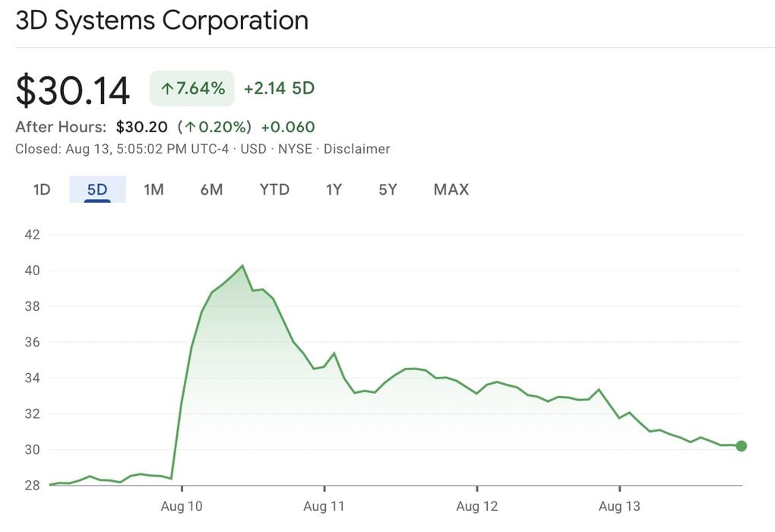This screenshot has width=775, height=532.
Task: Click the green endpoint dot on chart
Action: [x=742, y=446]
